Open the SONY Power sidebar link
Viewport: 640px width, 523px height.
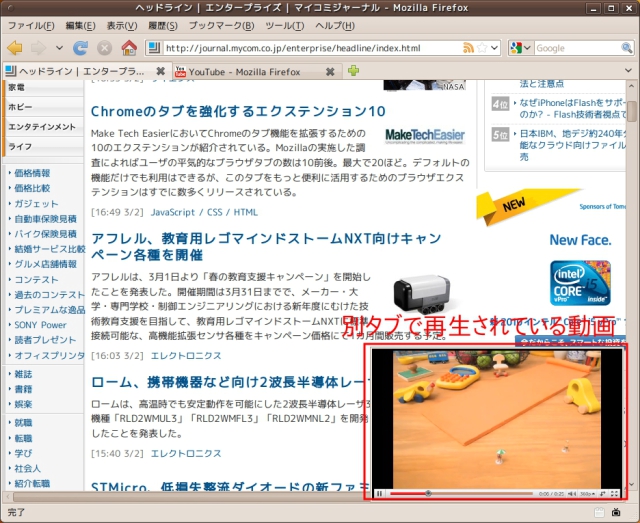pyautogui.click(x=40, y=325)
